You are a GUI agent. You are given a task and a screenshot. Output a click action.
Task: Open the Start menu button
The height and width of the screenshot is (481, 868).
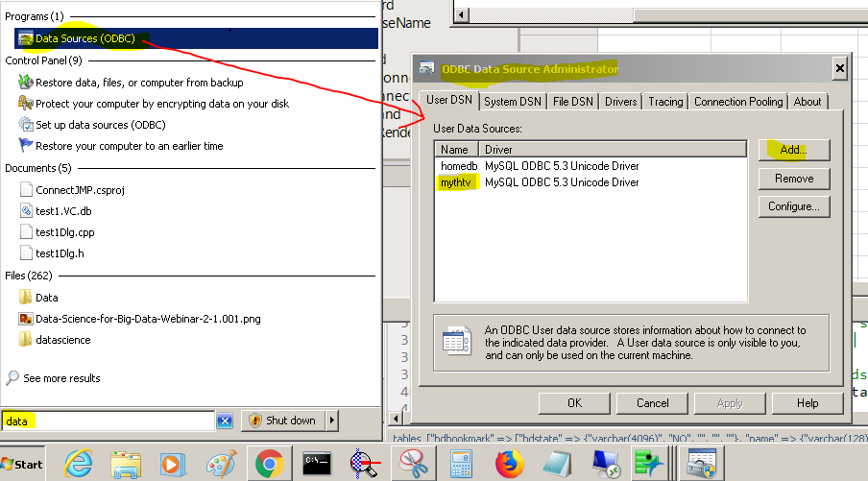(x=22, y=464)
